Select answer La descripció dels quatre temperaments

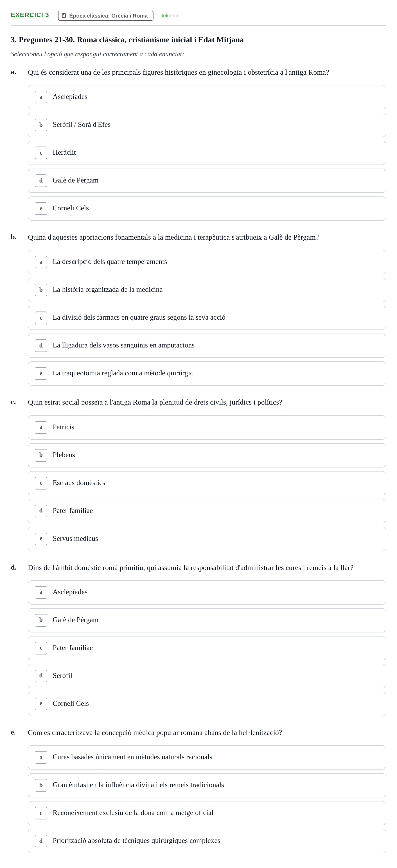tap(207, 262)
